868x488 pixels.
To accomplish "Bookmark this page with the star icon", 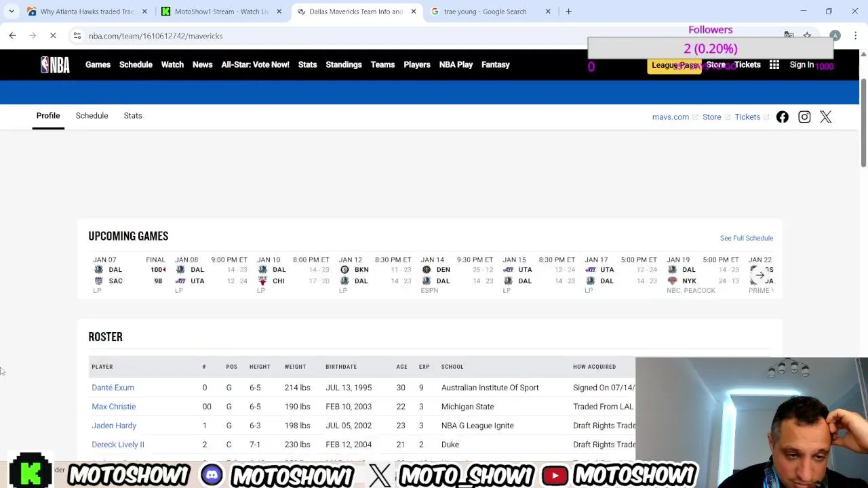I will [807, 35].
